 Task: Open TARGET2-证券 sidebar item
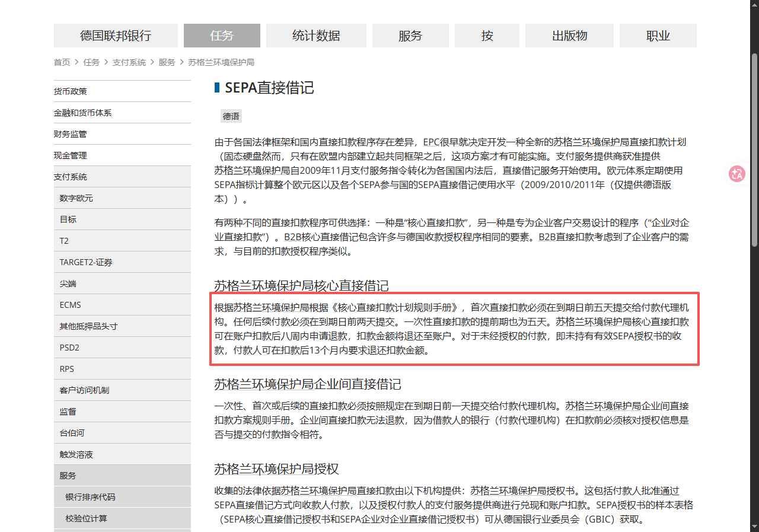[122, 262]
